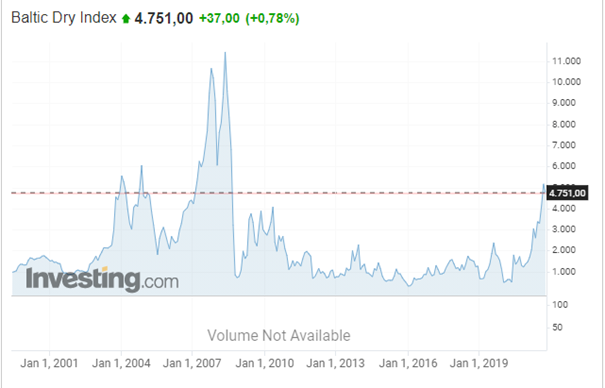605x388 pixels.
Task: Click the Investing.com watermark logo
Action: 102,279
